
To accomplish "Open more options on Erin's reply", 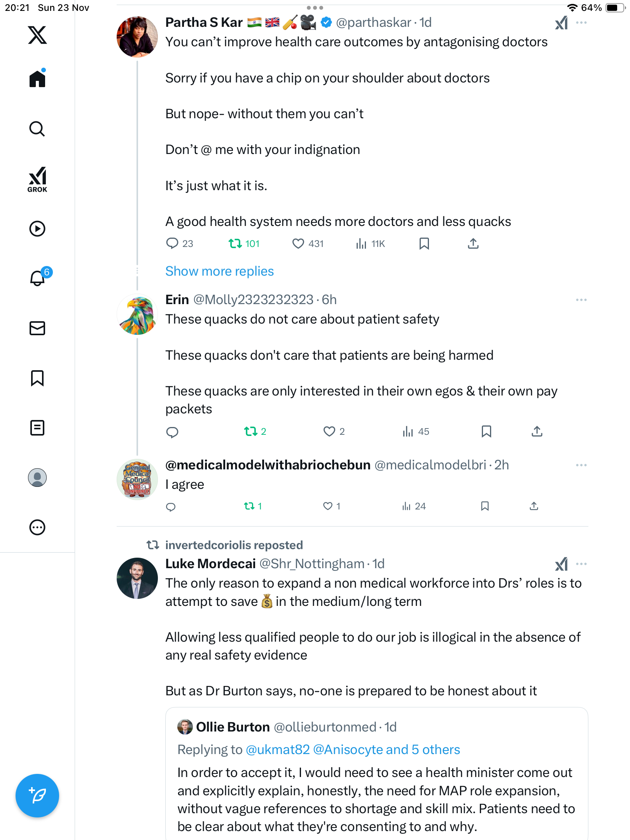I will coord(581,300).
